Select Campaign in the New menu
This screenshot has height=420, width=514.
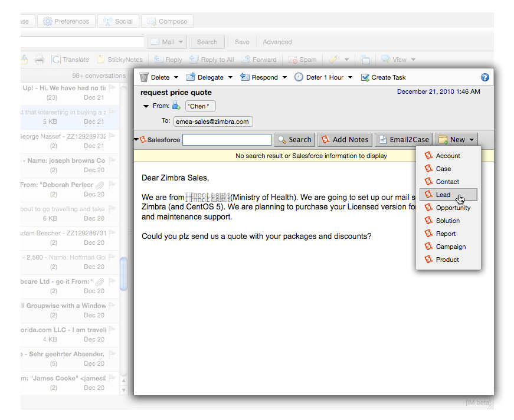pyautogui.click(x=448, y=247)
